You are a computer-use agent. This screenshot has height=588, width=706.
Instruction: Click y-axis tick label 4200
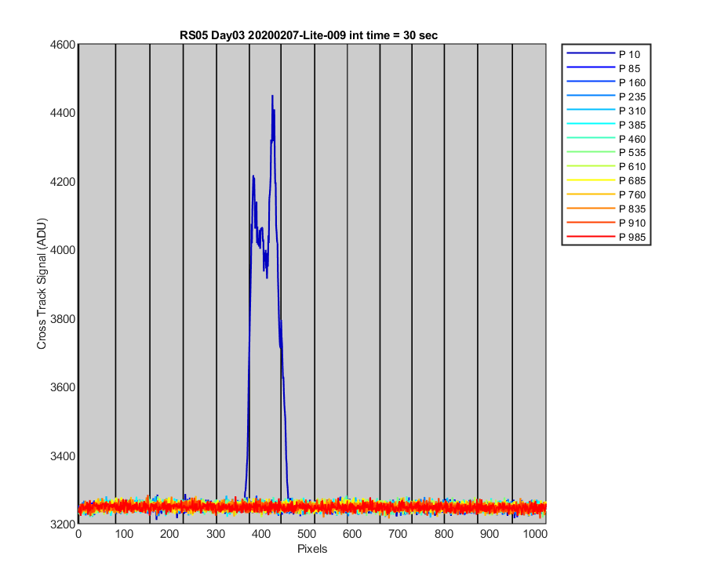[63, 182]
